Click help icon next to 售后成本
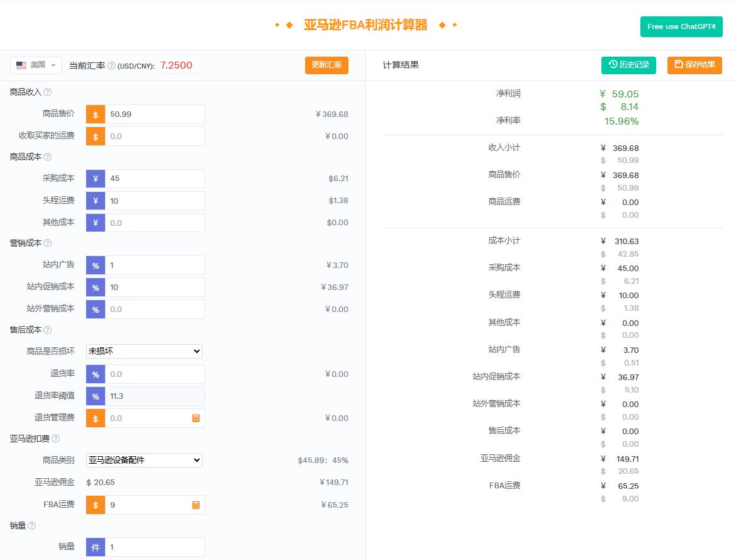This screenshot has width=736, height=560. tap(47, 330)
